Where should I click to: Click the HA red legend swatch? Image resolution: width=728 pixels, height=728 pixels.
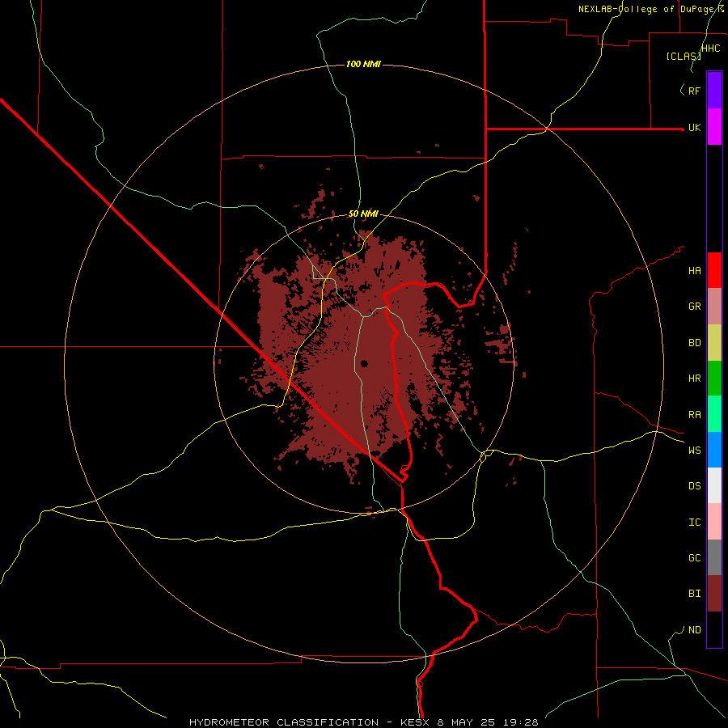[x=714, y=270]
